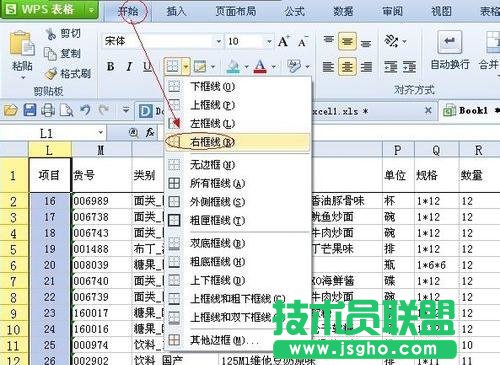
Task: Decrease indent icon
Action: click(391, 67)
